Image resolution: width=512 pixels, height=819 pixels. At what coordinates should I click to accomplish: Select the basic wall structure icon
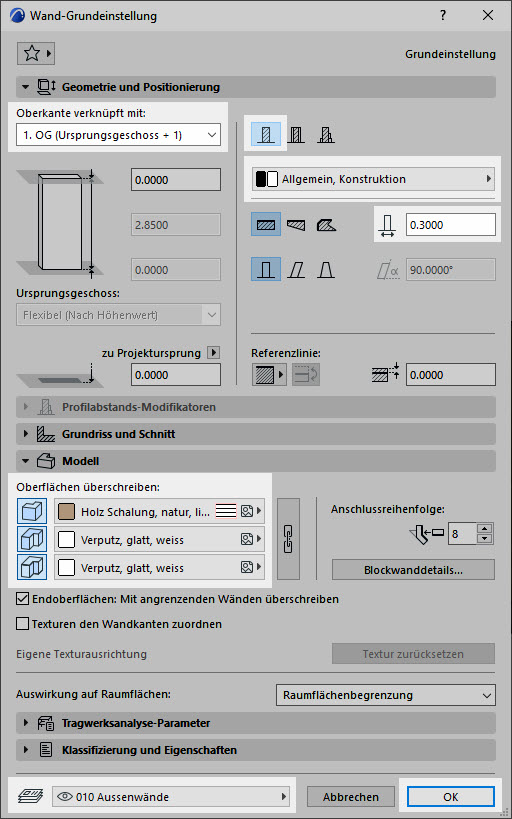click(x=266, y=135)
